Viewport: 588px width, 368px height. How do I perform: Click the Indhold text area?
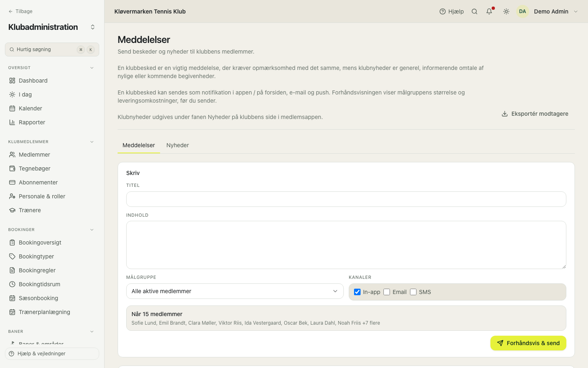point(346,245)
